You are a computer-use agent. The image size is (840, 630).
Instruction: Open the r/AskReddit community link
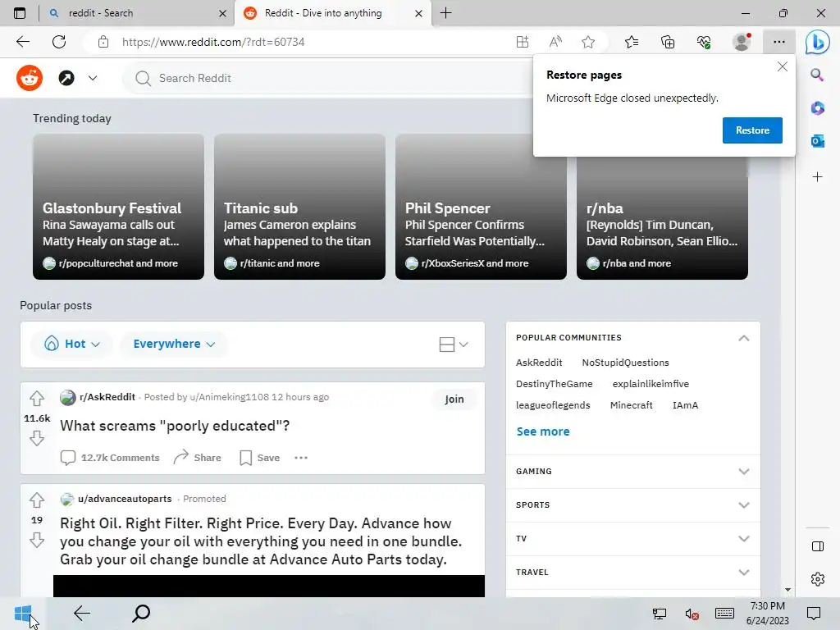(107, 397)
